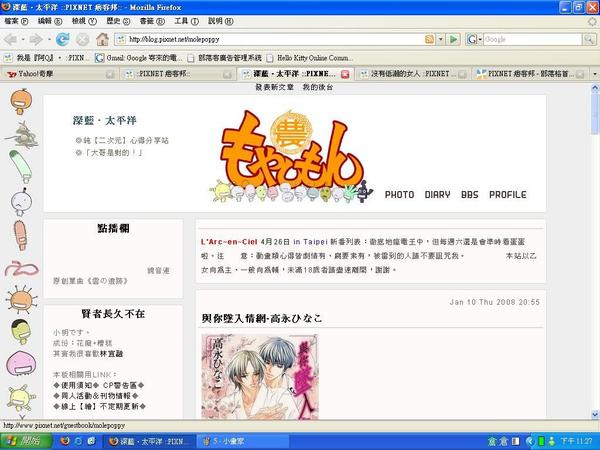Open the 使用須知 sidebar link
The width and height of the screenshot is (600, 450).
(76, 385)
